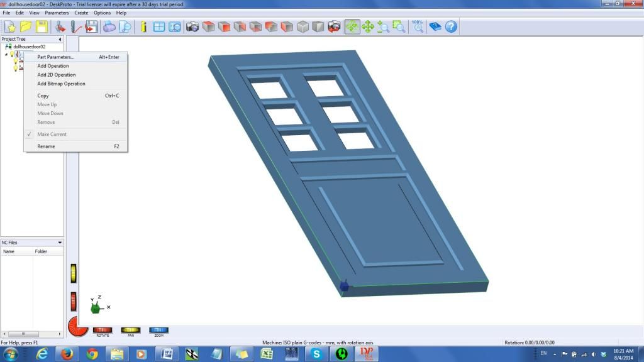The image size is (644, 362).
Task: Open the NC Files panel dropdown arrow
Action: coord(60,242)
